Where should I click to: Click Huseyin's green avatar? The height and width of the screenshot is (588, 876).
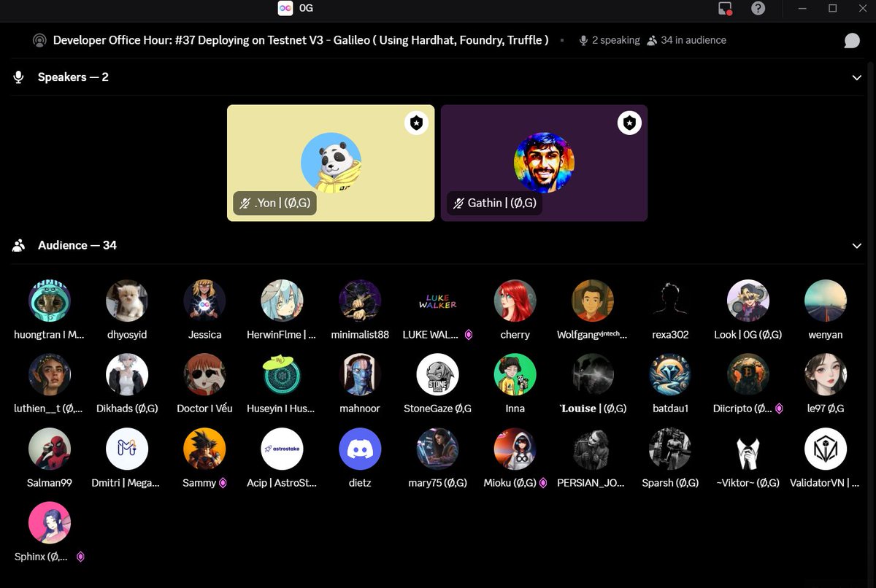(283, 374)
